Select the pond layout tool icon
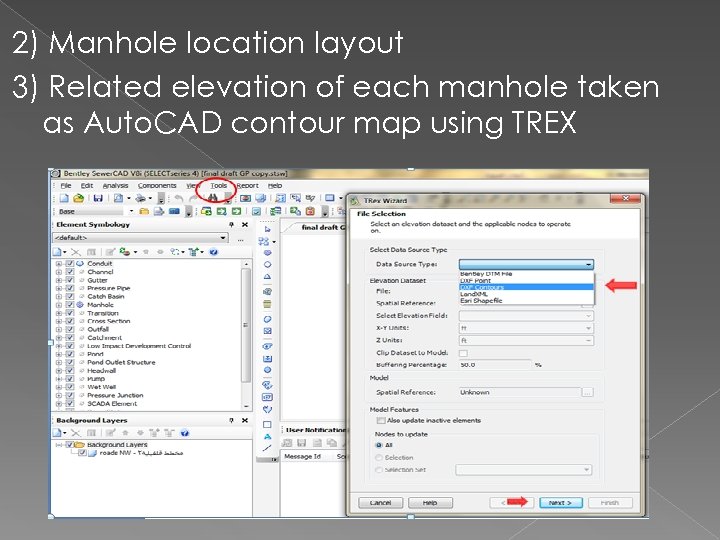The width and height of the screenshot is (720, 540). 268,319
